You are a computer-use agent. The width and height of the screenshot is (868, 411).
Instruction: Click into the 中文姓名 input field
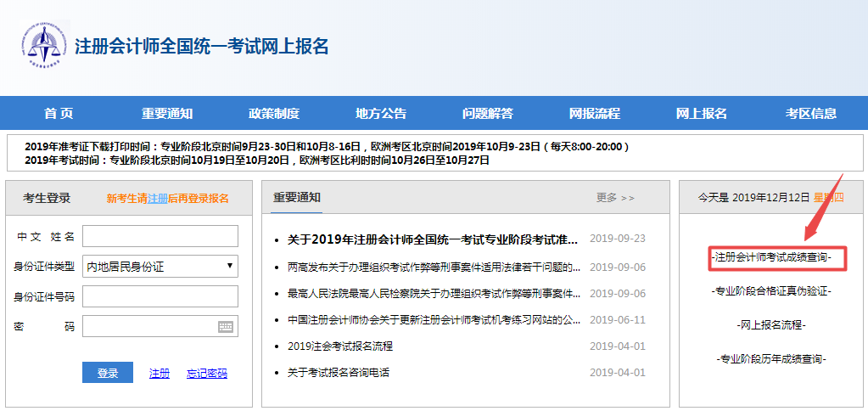[160, 236]
